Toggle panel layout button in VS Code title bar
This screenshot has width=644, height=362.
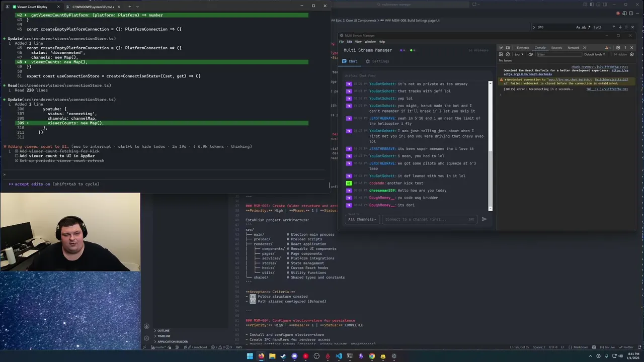coord(598,5)
